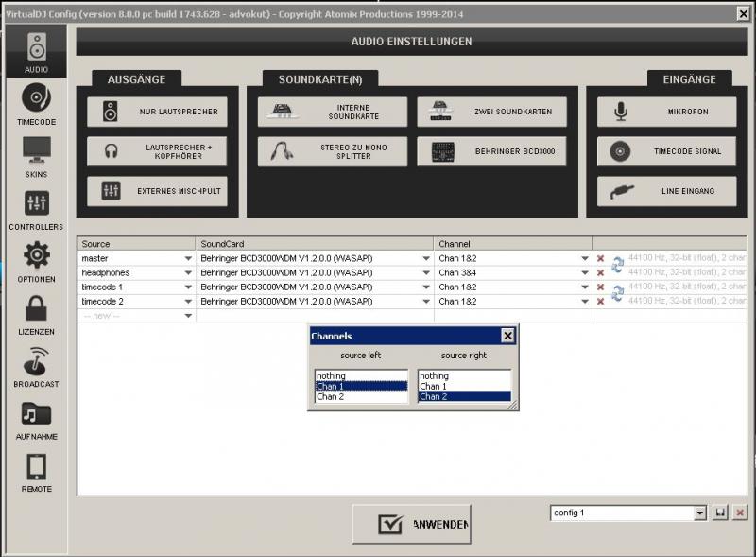The image size is (756, 557).
Task: Expand sound card dropdown for timecode 1
Action: 426,287
